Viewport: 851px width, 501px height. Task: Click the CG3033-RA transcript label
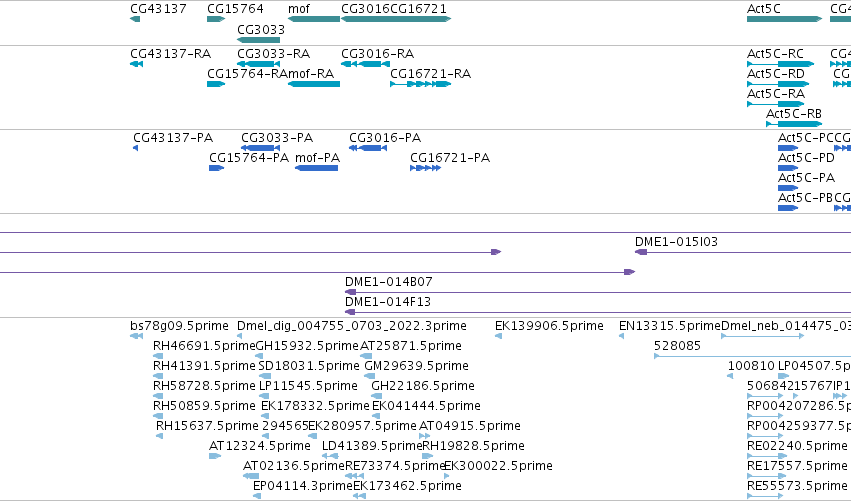coord(274,54)
